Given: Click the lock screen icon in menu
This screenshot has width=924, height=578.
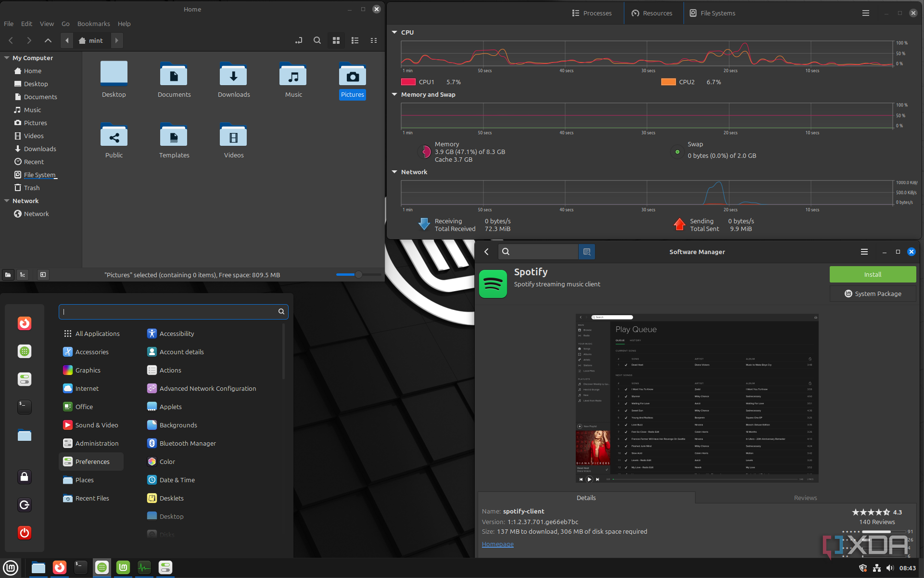Looking at the screenshot, I should pyautogui.click(x=25, y=477).
